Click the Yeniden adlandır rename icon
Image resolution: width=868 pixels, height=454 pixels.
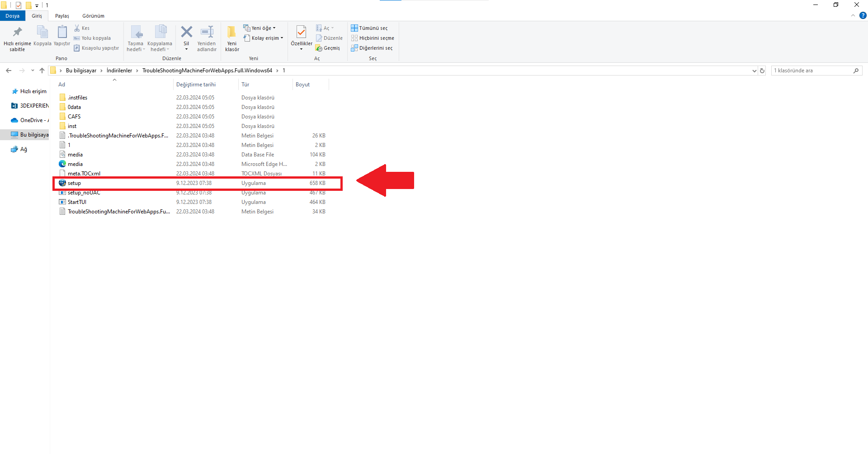click(207, 33)
